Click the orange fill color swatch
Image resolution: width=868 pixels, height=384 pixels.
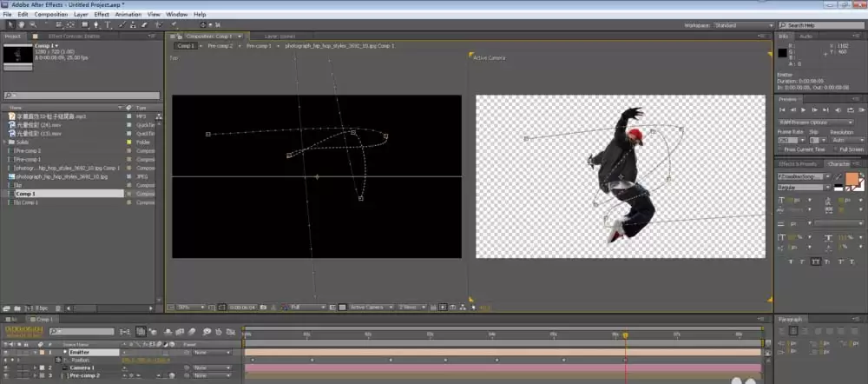[852, 180]
